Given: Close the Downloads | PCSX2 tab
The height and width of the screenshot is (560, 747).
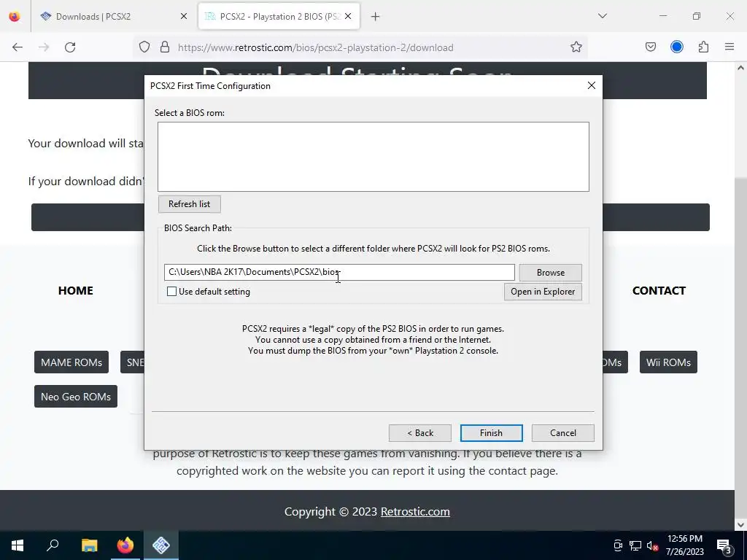Looking at the screenshot, I should [184, 16].
